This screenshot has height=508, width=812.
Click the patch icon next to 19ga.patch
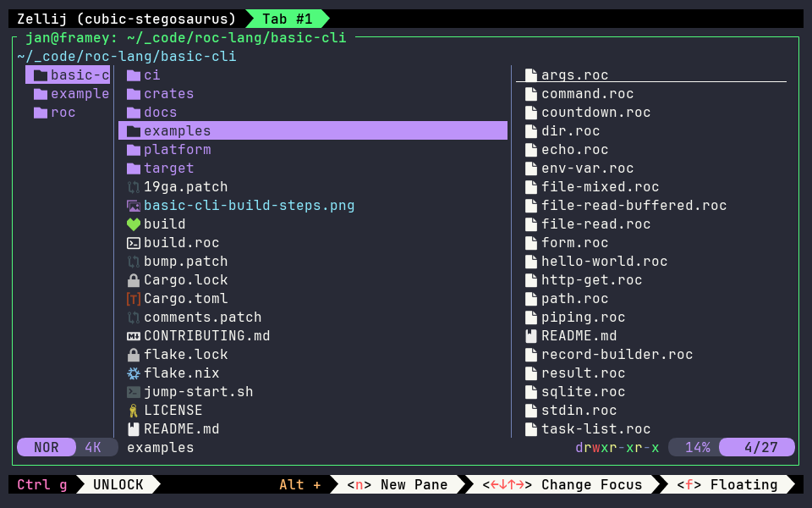[x=133, y=187]
